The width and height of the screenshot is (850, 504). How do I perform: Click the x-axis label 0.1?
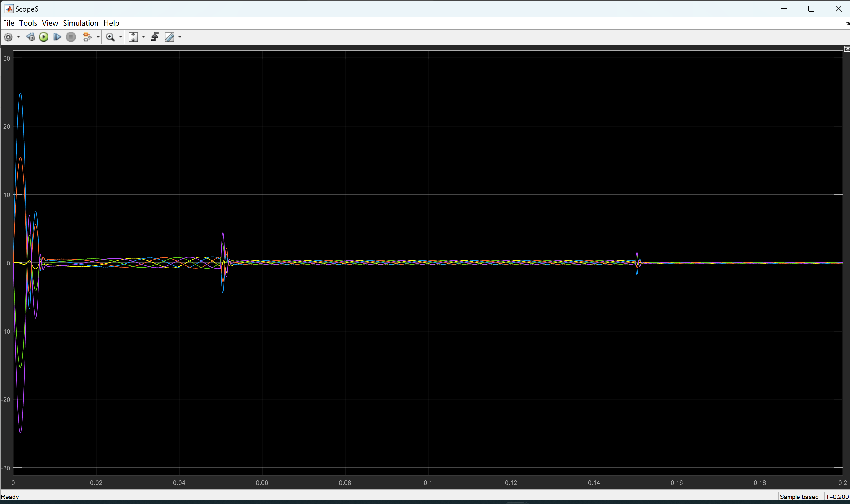pos(428,483)
